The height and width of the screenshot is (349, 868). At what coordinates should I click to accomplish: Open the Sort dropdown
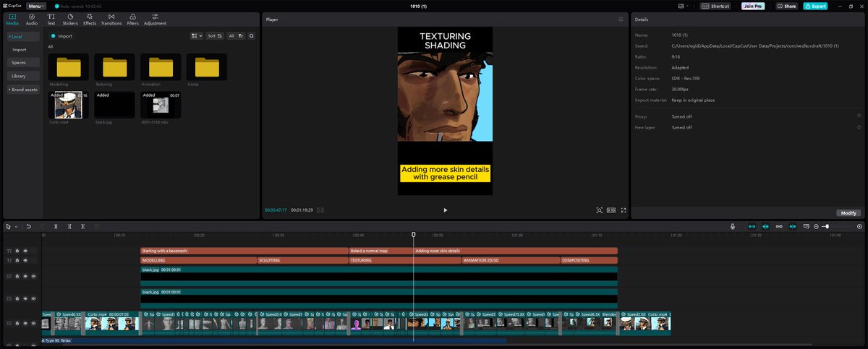pos(215,35)
